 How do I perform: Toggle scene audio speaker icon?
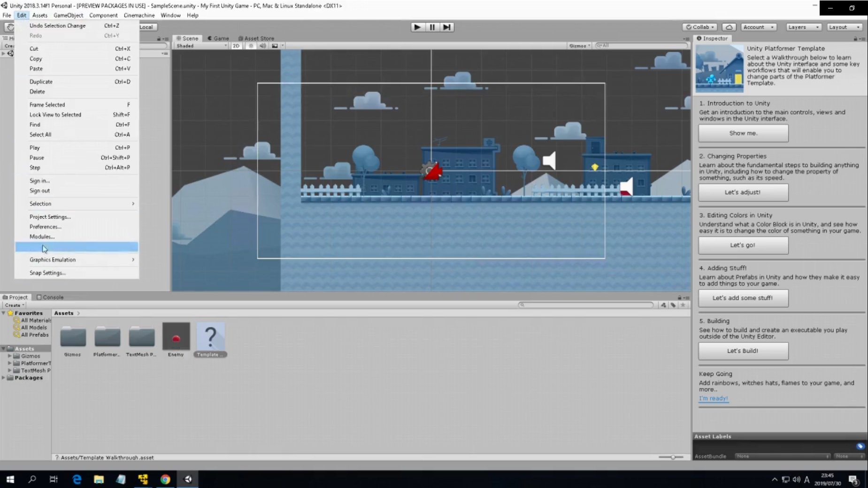(x=262, y=46)
